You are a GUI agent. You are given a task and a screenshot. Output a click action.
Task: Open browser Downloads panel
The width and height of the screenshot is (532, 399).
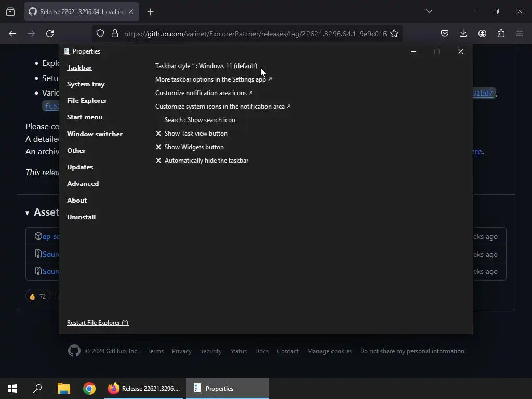coord(463,34)
